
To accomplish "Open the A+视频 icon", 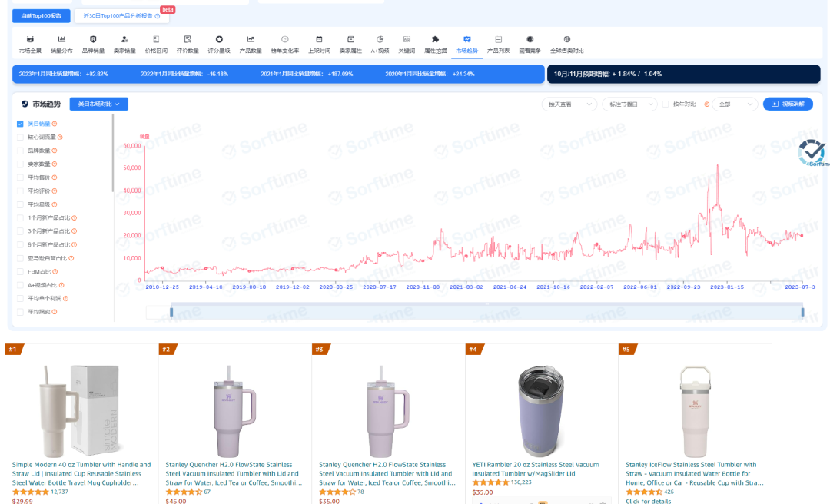I will 380,39.
